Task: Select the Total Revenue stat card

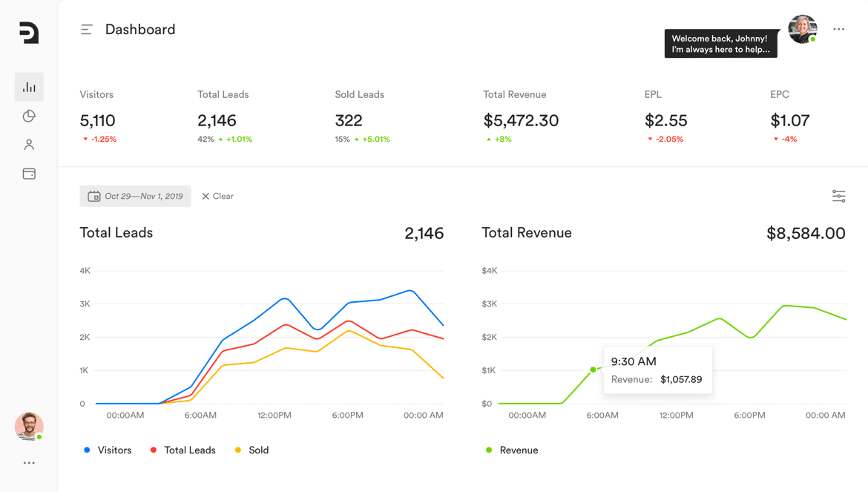Action: click(521, 117)
